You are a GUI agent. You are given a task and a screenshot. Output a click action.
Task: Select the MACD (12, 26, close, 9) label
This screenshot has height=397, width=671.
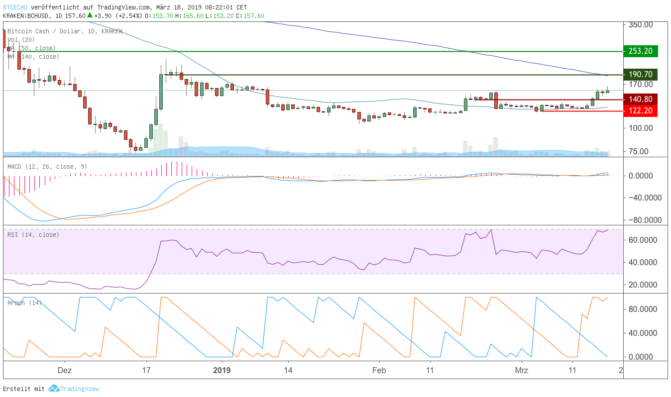(47, 166)
